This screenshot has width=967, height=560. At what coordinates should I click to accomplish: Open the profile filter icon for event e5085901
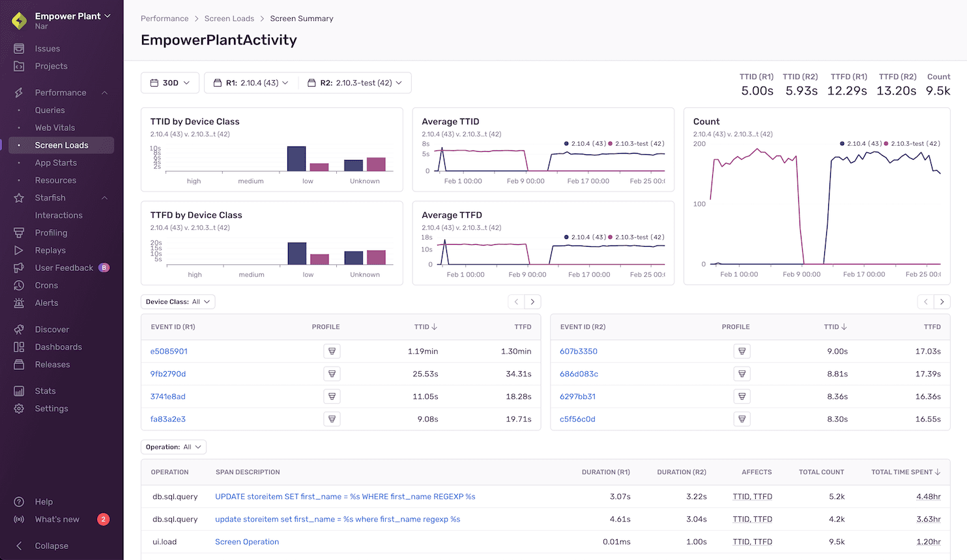click(332, 351)
